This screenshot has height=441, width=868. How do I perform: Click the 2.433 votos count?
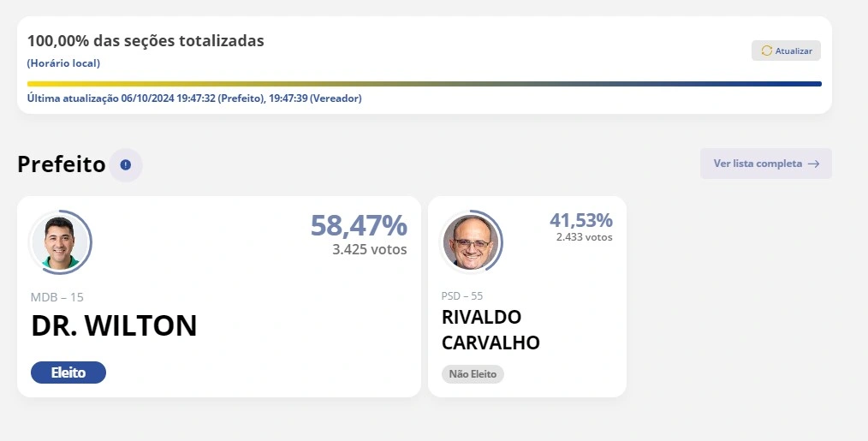pyautogui.click(x=584, y=237)
